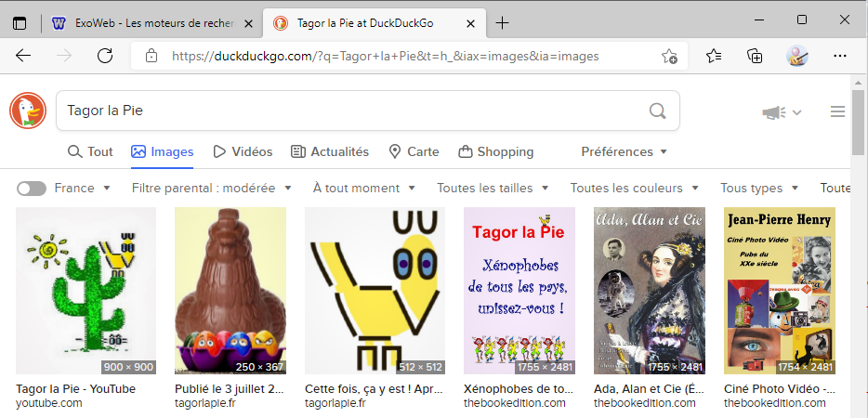
Task: Open the DuckDuckGo hamburger menu
Action: [837, 111]
